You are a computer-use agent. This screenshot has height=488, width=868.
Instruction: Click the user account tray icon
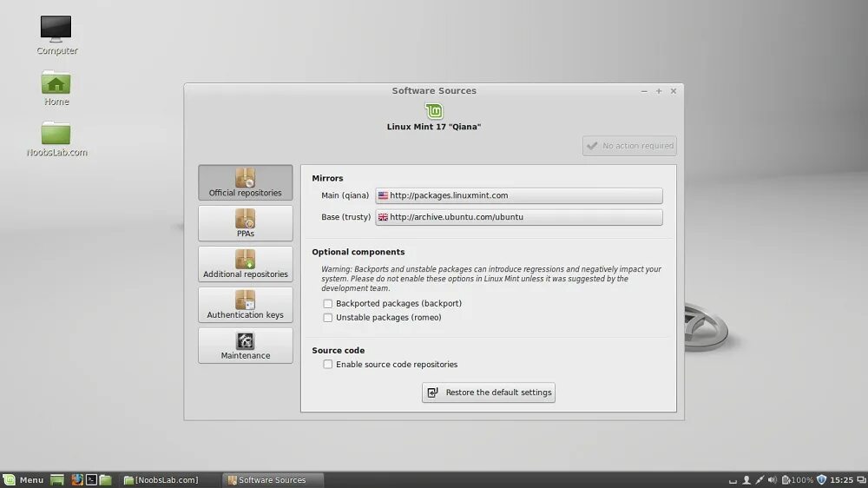[746, 479]
